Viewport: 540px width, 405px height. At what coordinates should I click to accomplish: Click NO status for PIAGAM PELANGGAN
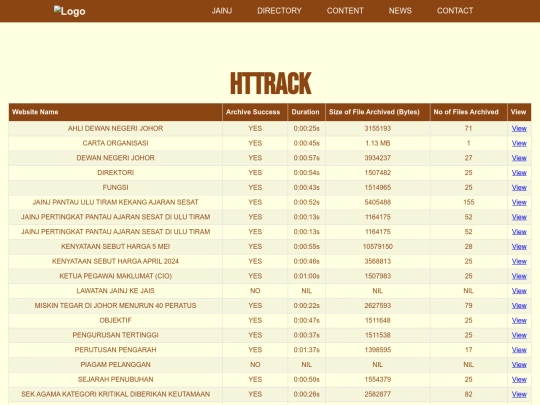click(255, 365)
